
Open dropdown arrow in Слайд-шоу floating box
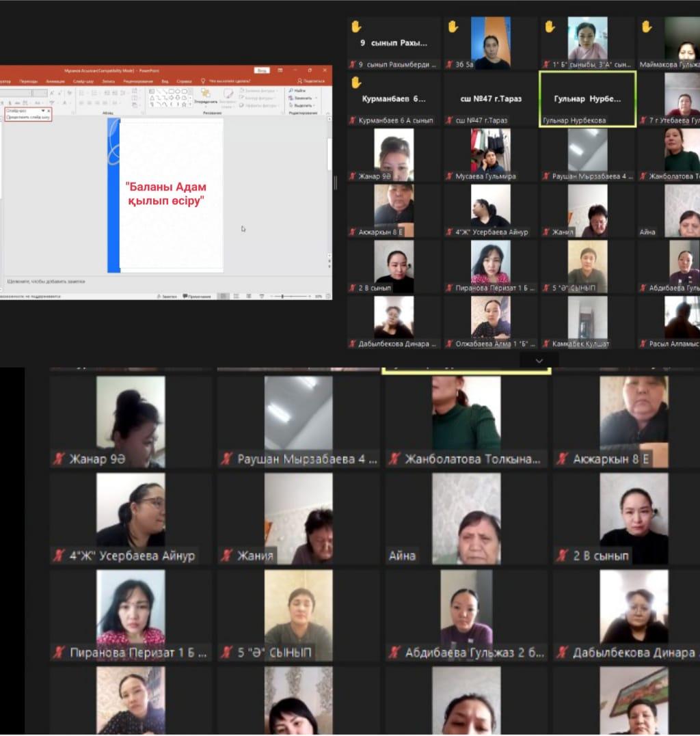click(x=43, y=111)
